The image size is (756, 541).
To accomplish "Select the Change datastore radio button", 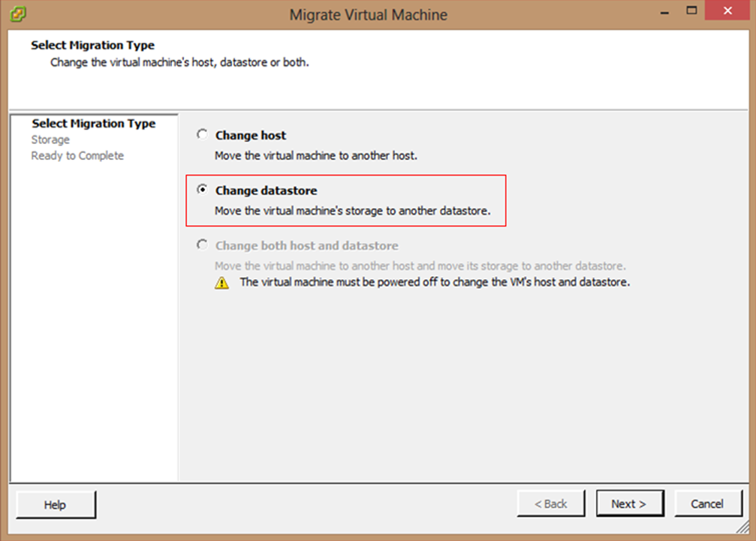I will pos(202,191).
